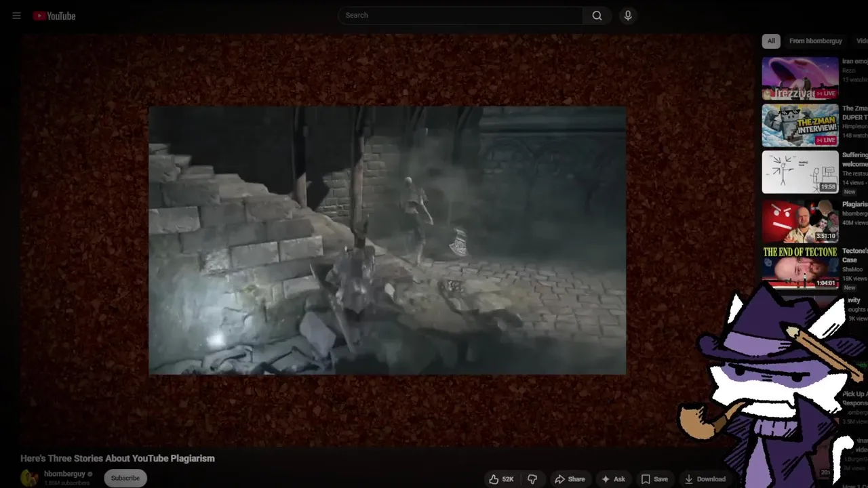The height and width of the screenshot is (488, 868).
Task: Open the hamburger guide menu
Action: [x=16, y=16]
